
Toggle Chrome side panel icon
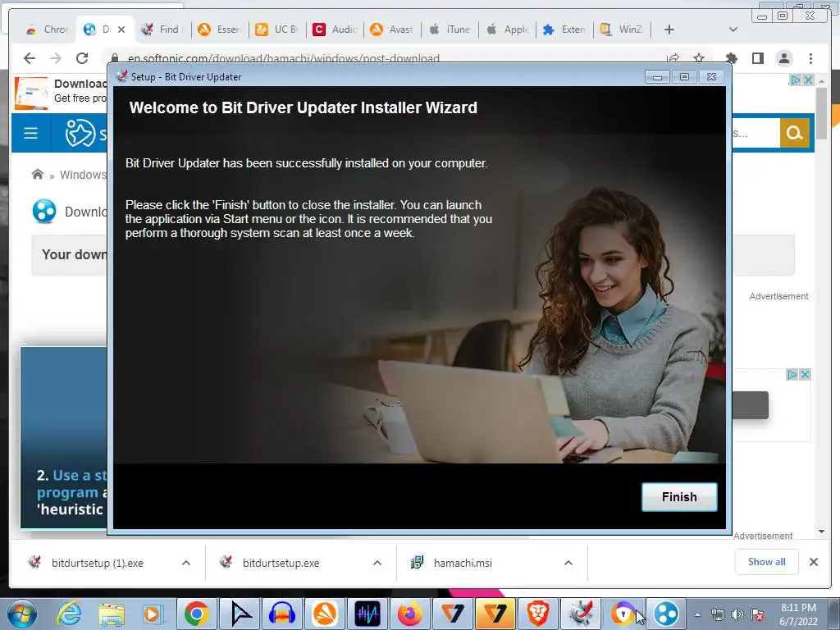click(x=757, y=58)
